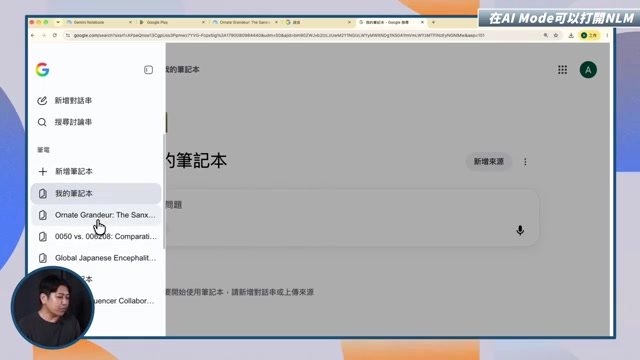Click the 新增來源 add source button
Image resolution: width=640 pixels, height=360 pixels.
(489, 162)
